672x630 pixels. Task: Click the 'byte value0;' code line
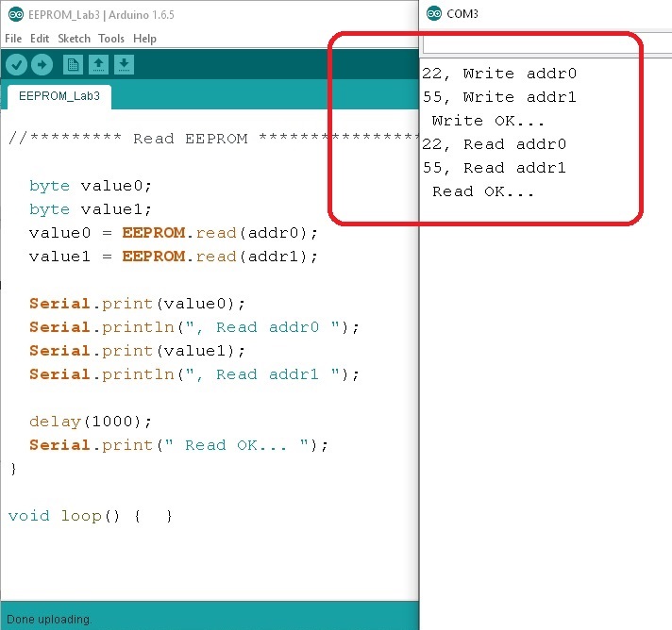coord(91,186)
